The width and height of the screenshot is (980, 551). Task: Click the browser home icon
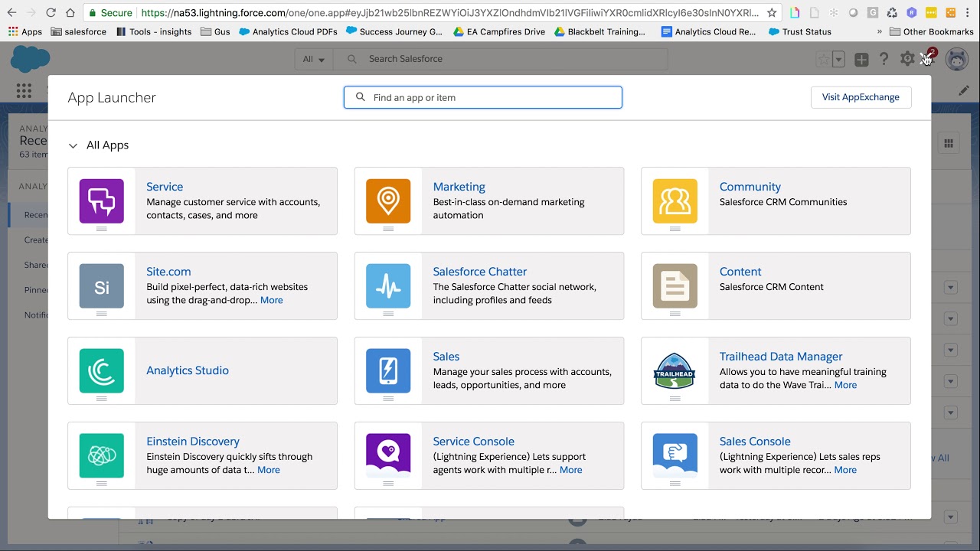click(70, 13)
